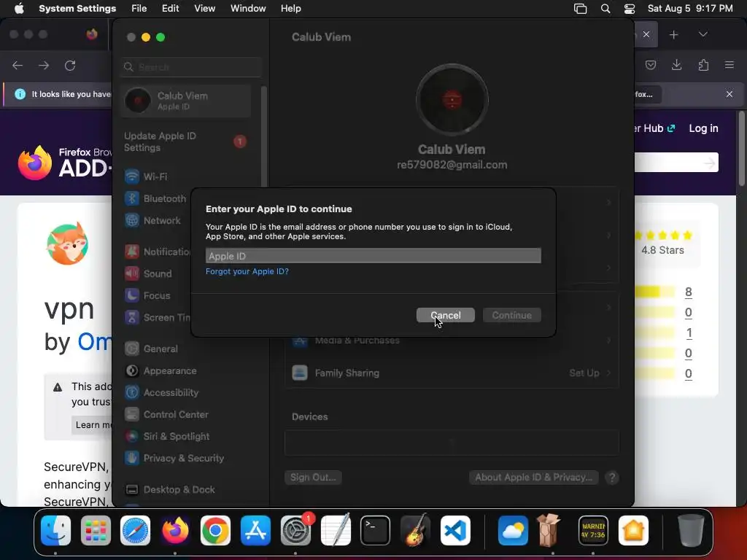Click the Apple ID text field
The image size is (747, 560).
(373, 256)
